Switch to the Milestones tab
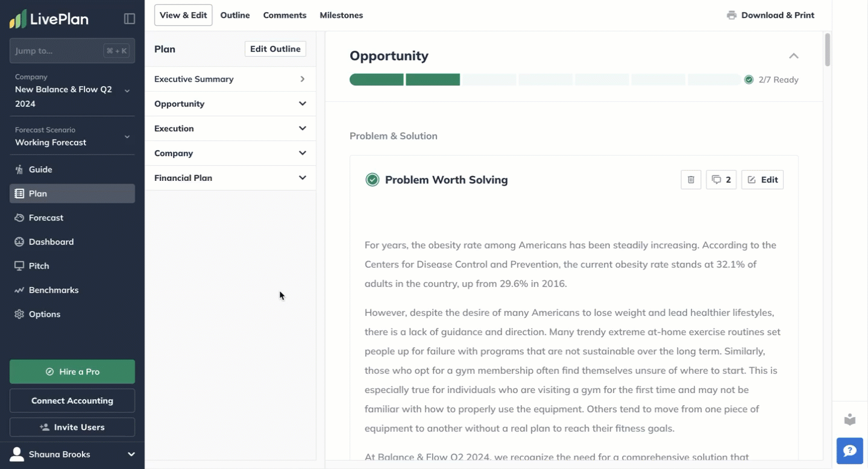 coord(341,15)
